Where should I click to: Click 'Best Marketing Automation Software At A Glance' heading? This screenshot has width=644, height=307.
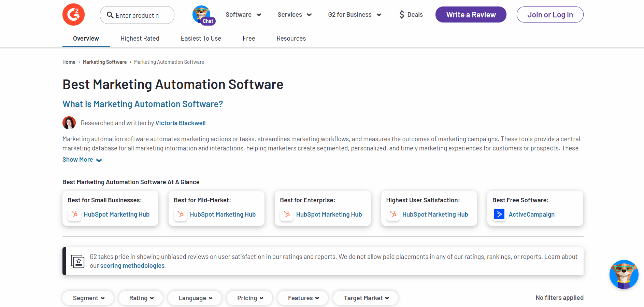pyautogui.click(x=131, y=182)
